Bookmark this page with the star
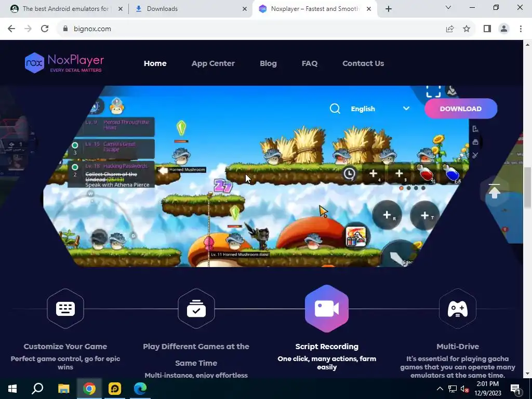This screenshot has height=399, width=532. tap(467, 29)
